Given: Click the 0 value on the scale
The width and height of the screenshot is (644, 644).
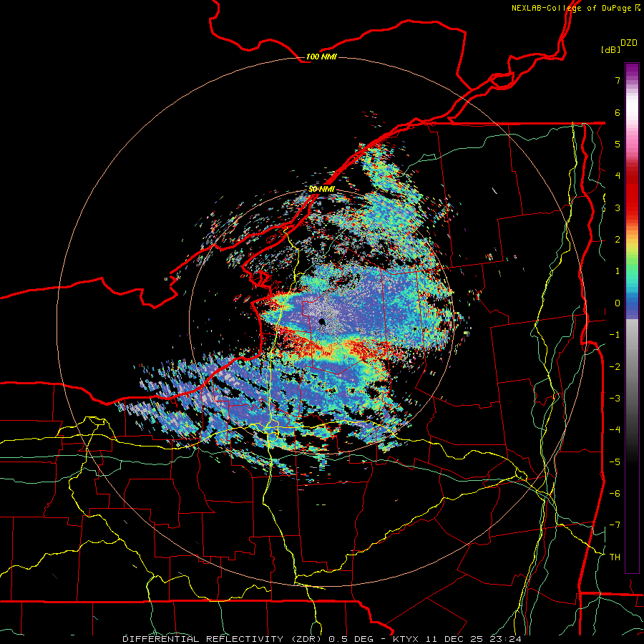Looking at the screenshot, I should pyautogui.click(x=618, y=303).
